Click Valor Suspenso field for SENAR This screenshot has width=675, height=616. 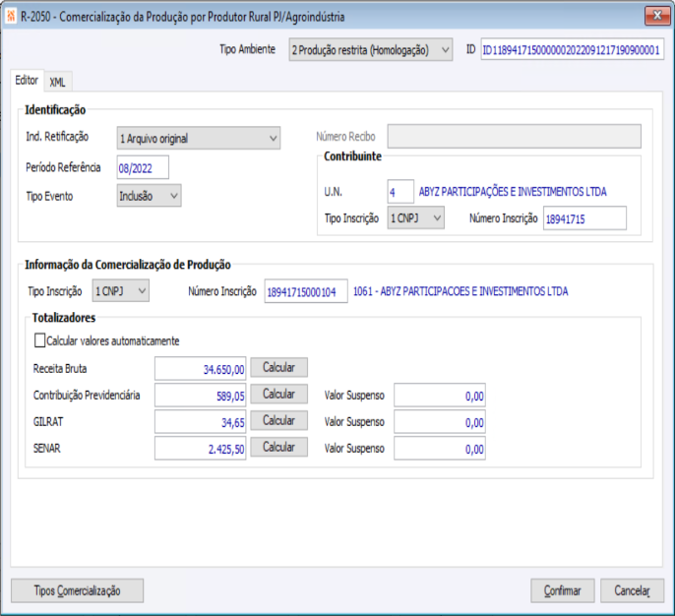point(440,449)
